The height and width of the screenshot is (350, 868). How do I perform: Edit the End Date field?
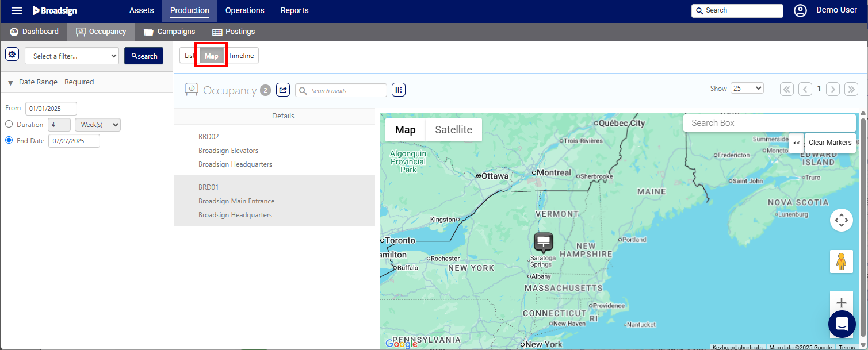click(x=74, y=141)
